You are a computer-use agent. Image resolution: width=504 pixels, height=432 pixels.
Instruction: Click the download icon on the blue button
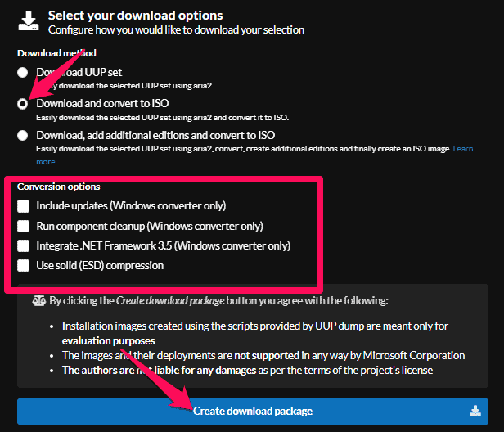tap(475, 411)
